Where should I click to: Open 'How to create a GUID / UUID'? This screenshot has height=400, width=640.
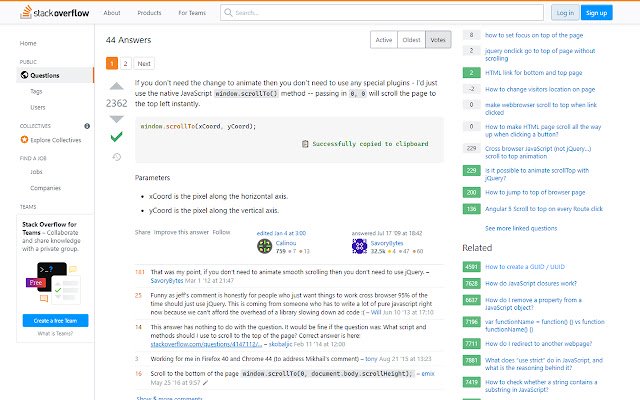(x=525, y=267)
